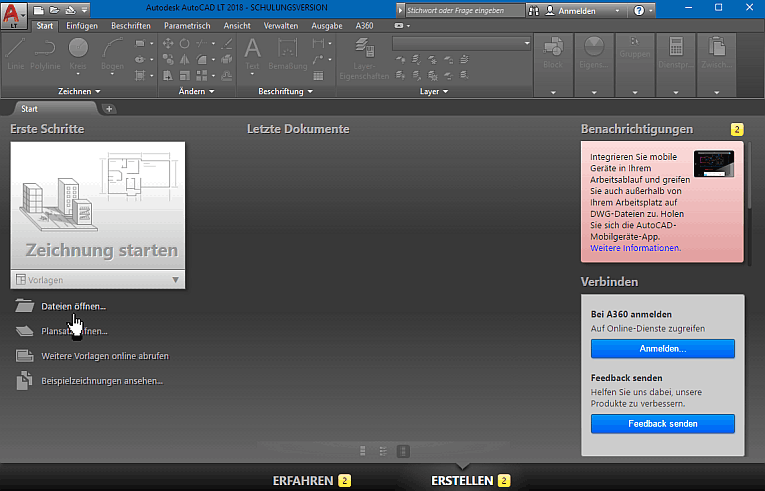
Task: Expand the Beschriftung panel
Action: pos(285,91)
